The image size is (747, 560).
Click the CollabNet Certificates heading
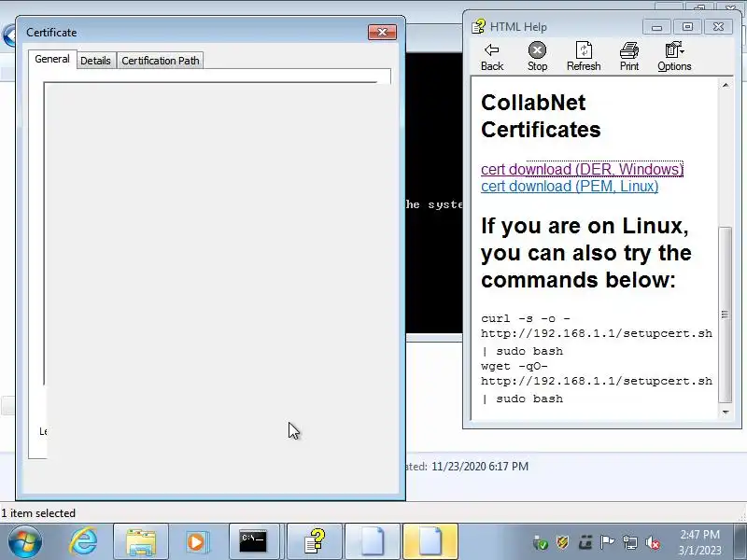pyautogui.click(x=541, y=116)
